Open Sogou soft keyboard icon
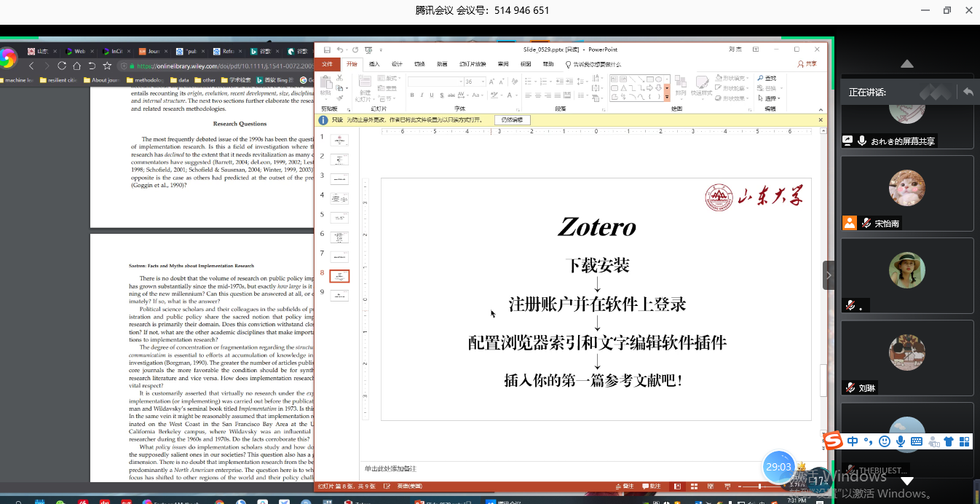This screenshot has height=504, width=980. click(917, 441)
